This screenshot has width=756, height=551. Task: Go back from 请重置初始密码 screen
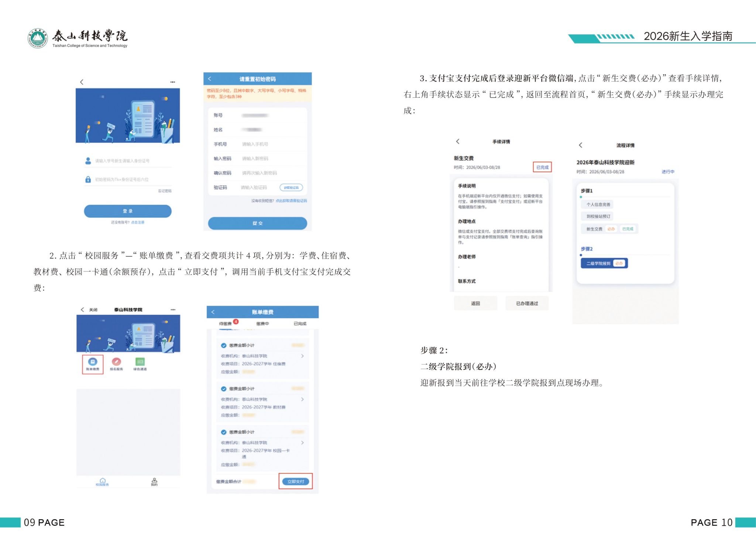tap(210, 79)
